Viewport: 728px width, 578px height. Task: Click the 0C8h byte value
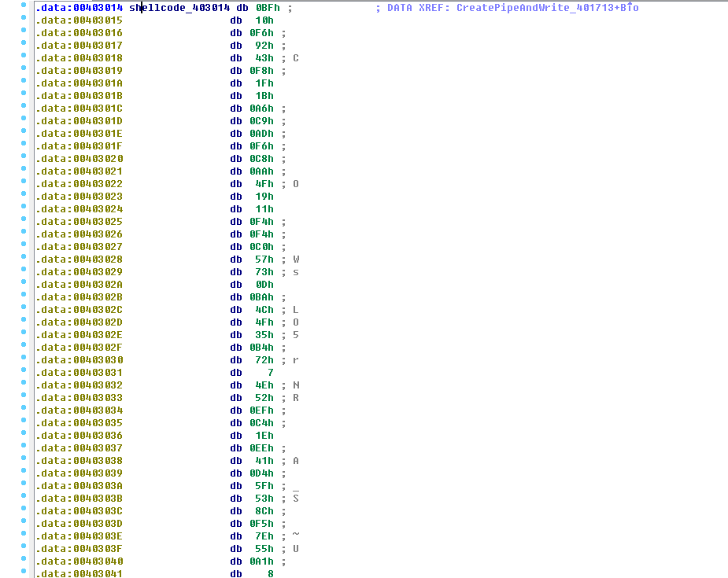coord(262,159)
